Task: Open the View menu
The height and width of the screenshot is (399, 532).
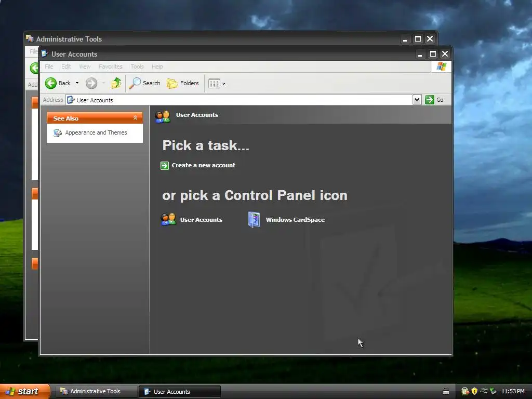Action: [85, 66]
